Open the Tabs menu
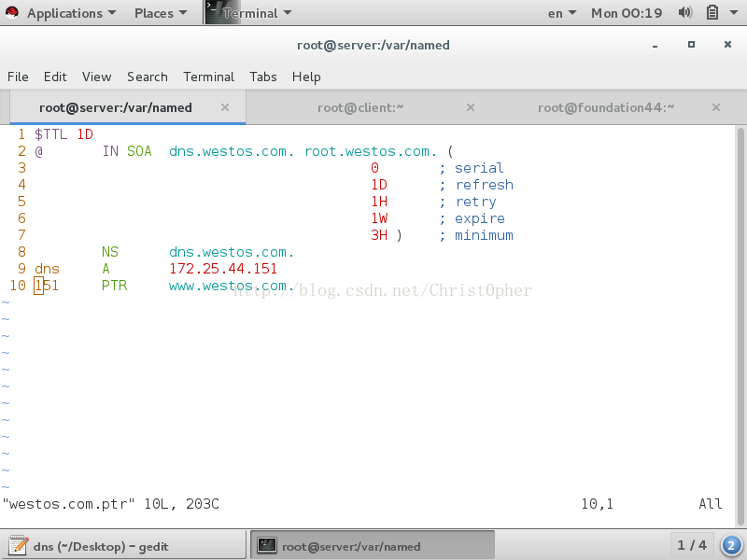 coord(263,77)
